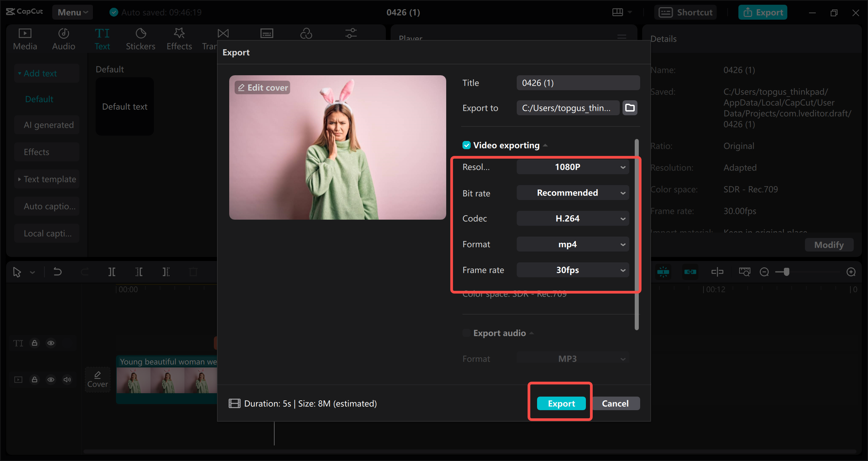Screen dimensions: 868x461
Task: Toggle the linkage icon in timeline toolbar
Action: coord(690,272)
